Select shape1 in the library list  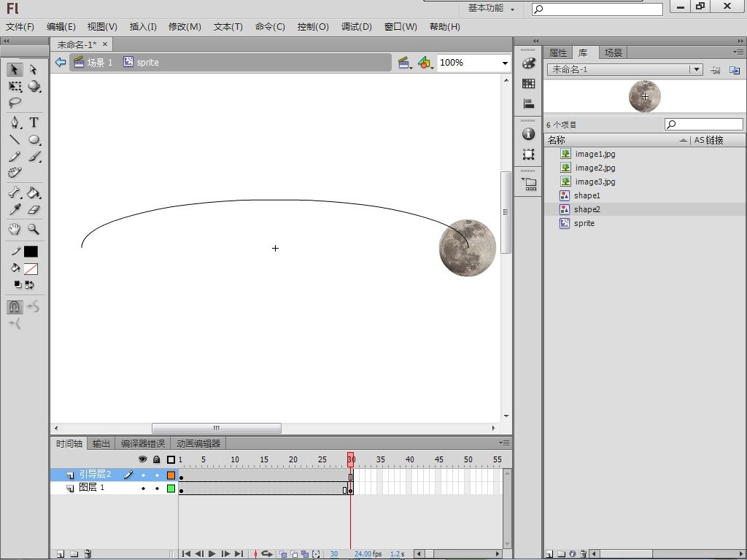pos(587,195)
